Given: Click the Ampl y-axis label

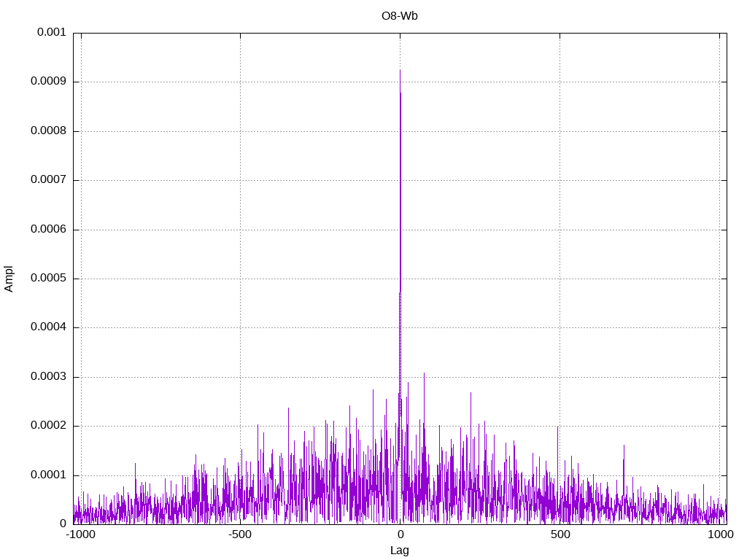Looking at the screenshot, I should coord(9,279).
